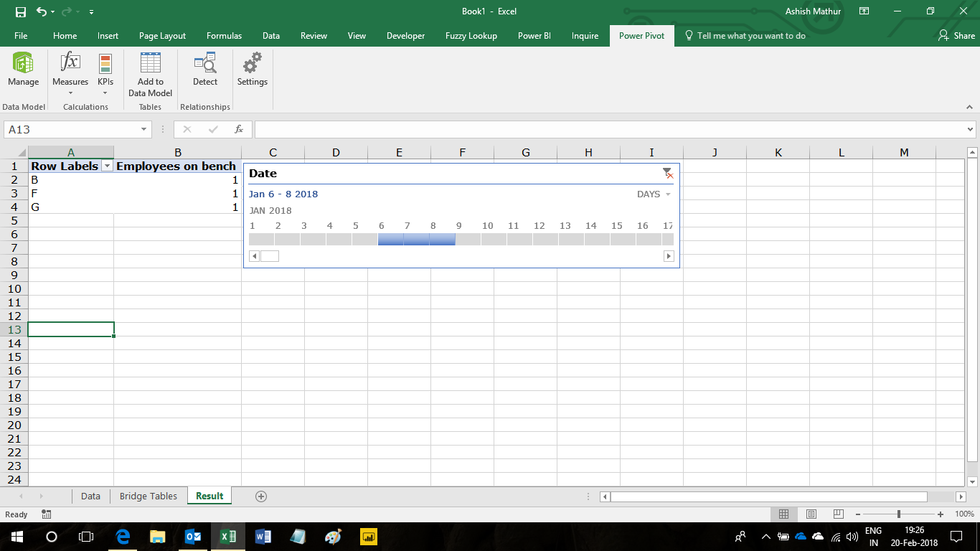This screenshot has height=551, width=980.
Task: Open Word from the taskbar
Action: 263,536
